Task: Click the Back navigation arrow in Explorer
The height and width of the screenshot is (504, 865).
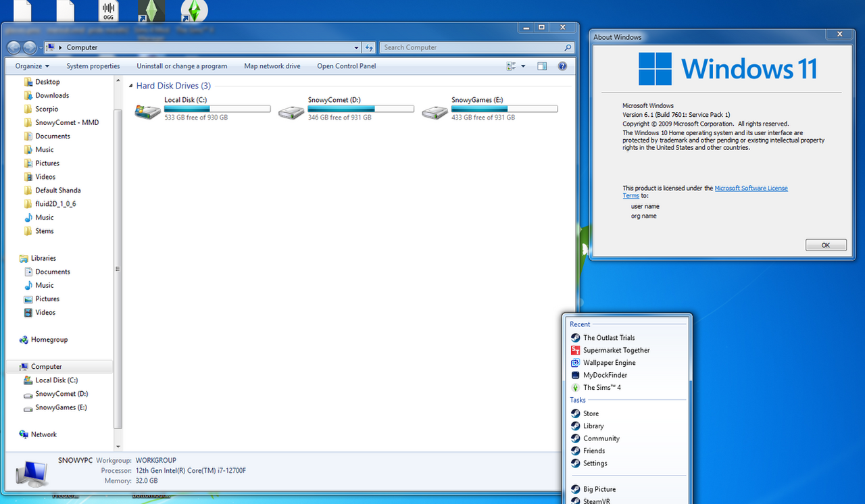Action: click(14, 47)
